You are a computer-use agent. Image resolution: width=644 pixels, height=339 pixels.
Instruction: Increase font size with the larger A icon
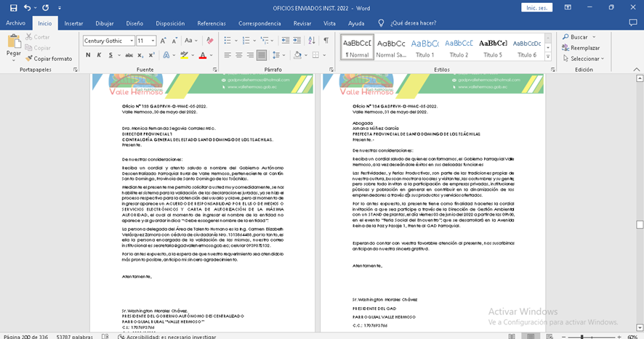click(164, 41)
